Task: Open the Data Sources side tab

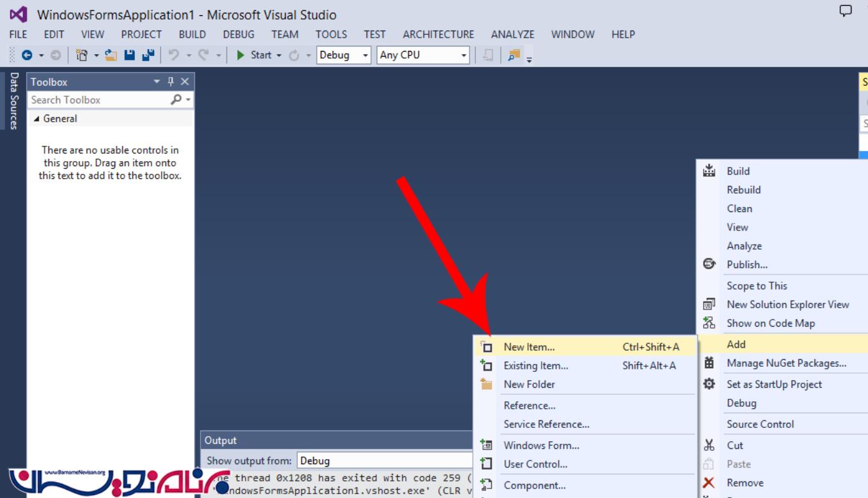Action: [13, 101]
